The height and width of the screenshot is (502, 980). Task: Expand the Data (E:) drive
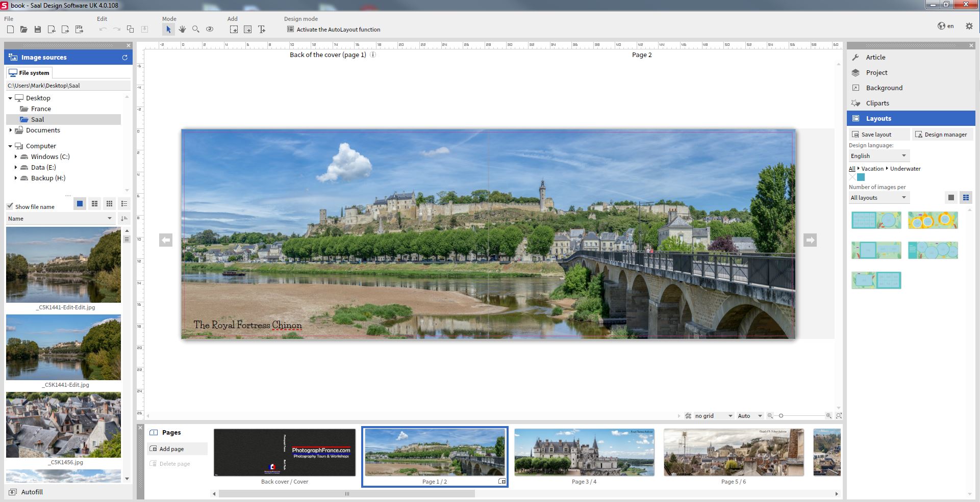coord(16,168)
